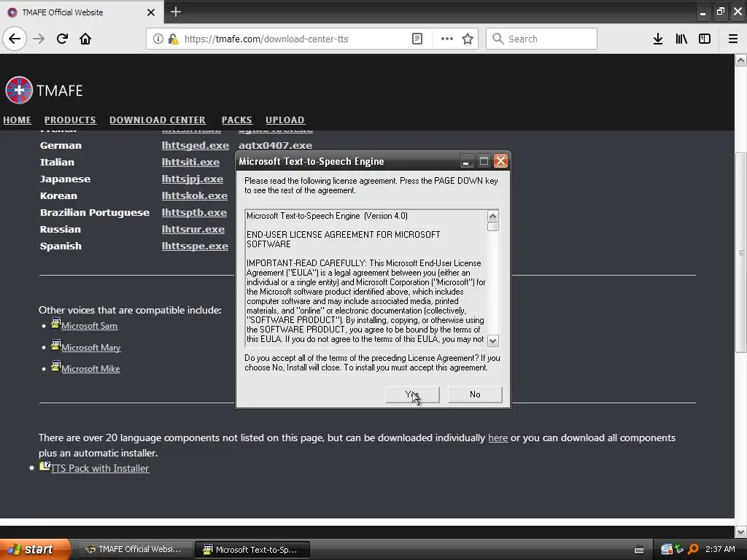
Task: Close the Text-to-Speech Engine dialog
Action: 500,161
